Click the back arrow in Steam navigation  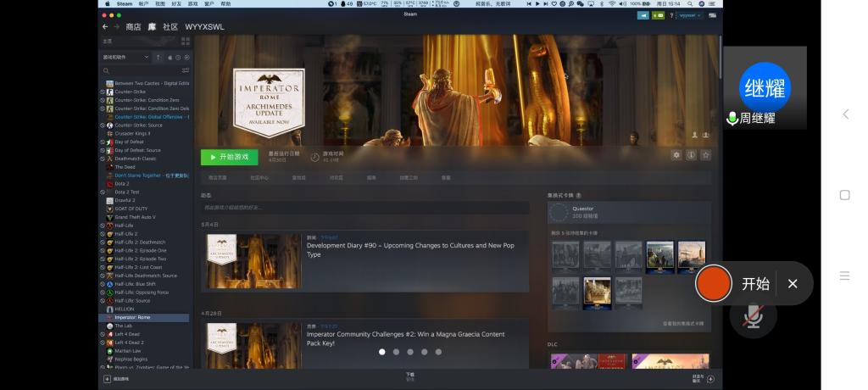(x=105, y=27)
